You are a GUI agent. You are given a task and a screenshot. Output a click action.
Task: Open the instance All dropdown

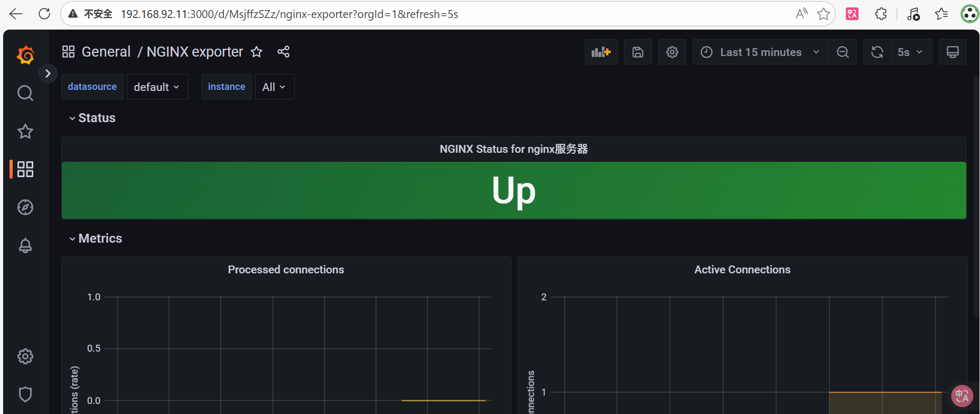coord(275,87)
